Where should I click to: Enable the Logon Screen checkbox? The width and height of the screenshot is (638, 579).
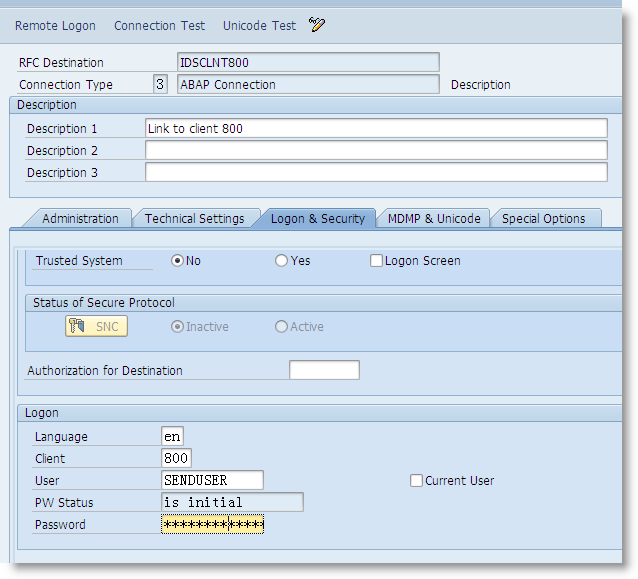click(376, 260)
